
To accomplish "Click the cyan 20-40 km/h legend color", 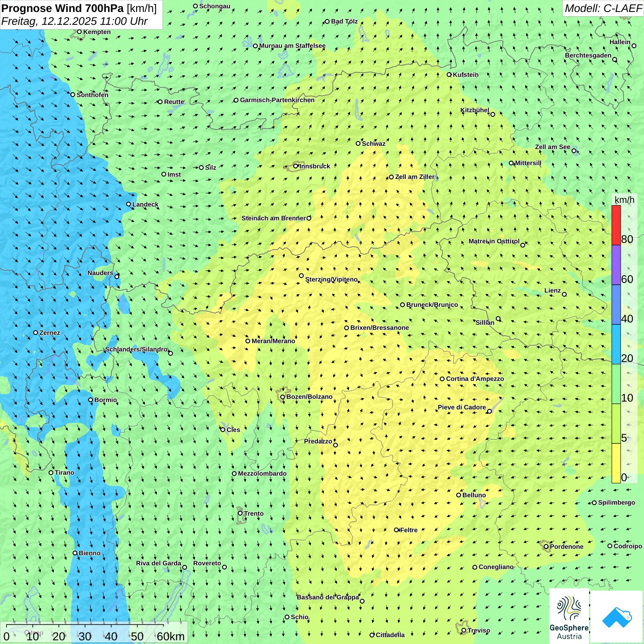I will tap(616, 344).
